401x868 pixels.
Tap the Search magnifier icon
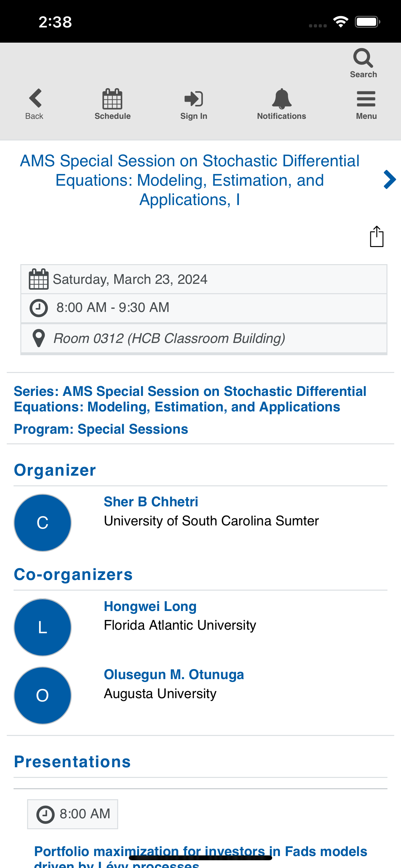363,58
